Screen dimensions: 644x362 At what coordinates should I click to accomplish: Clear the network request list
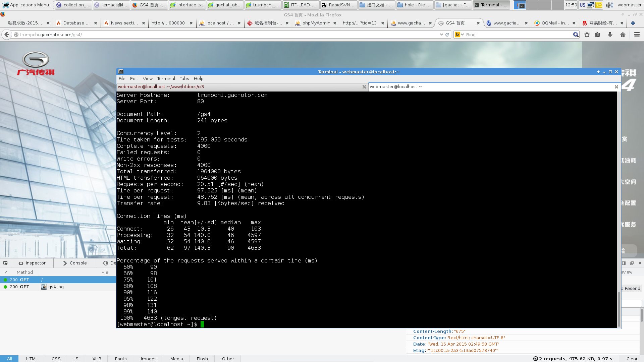coord(632,359)
